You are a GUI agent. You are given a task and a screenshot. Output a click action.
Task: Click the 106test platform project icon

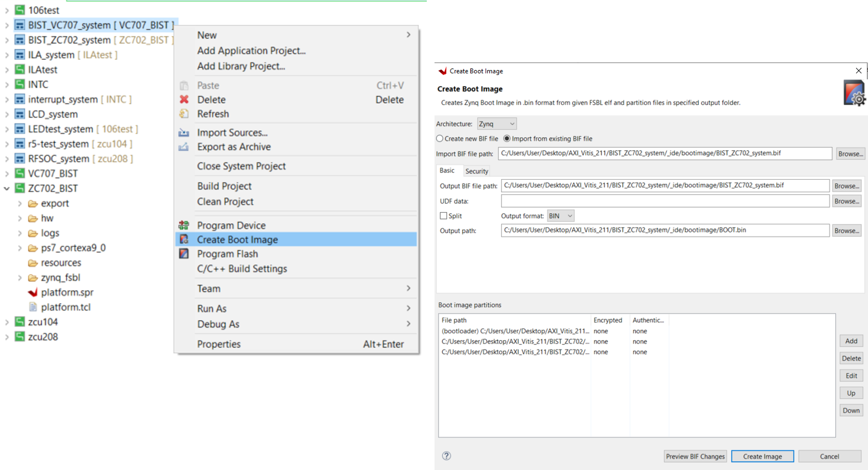tap(20, 10)
